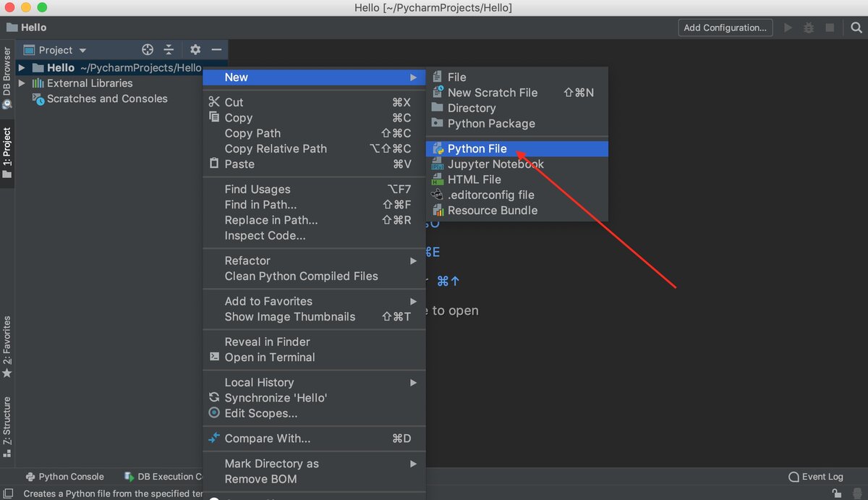Expand the Add to Favorites submenu arrow
Screen dimensions: 868x500
point(414,301)
